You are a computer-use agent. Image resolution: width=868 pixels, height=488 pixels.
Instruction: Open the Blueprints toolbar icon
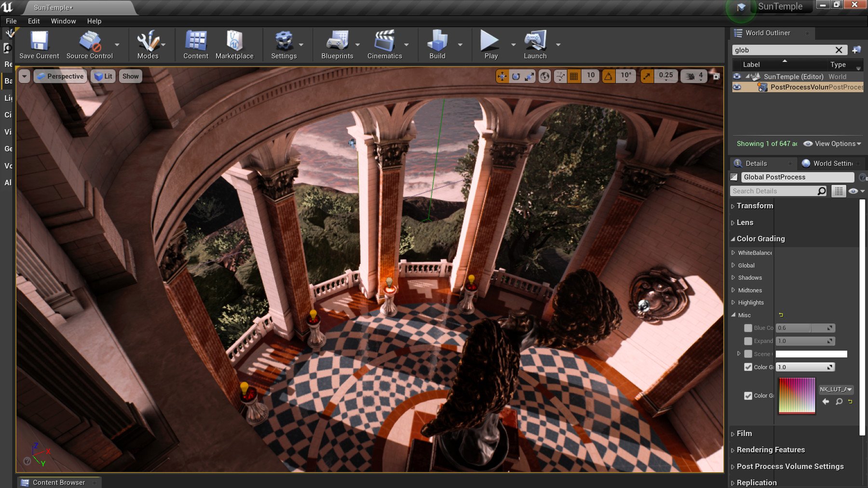coord(337,43)
